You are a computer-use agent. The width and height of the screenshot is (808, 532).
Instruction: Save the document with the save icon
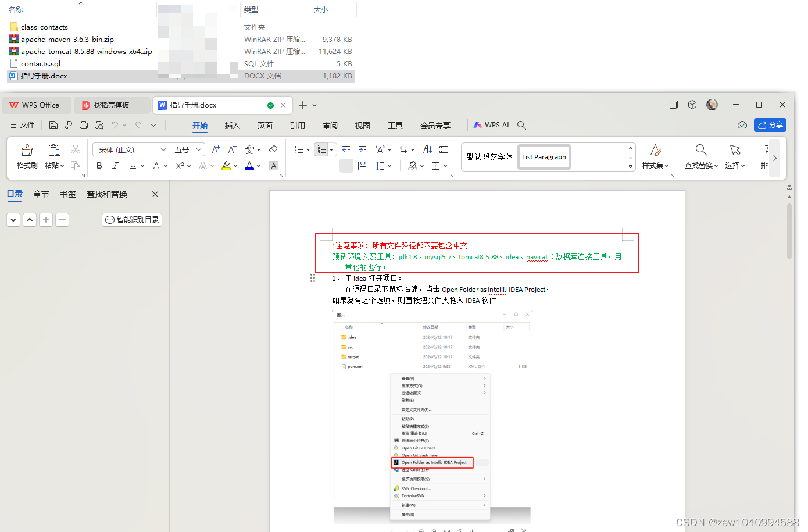click(x=53, y=125)
